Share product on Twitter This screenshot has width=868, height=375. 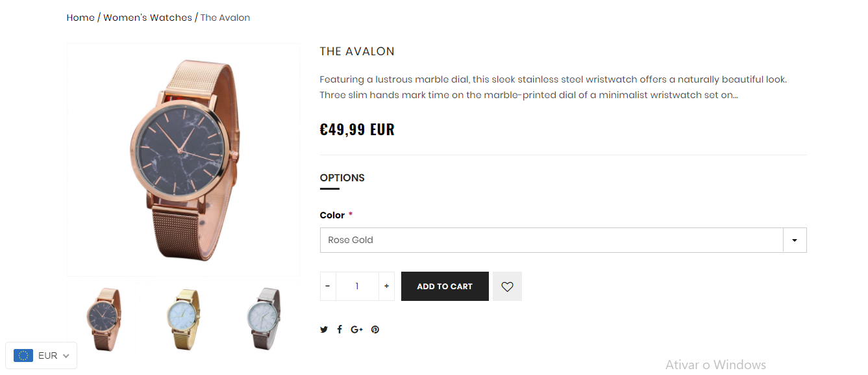[x=324, y=330]
